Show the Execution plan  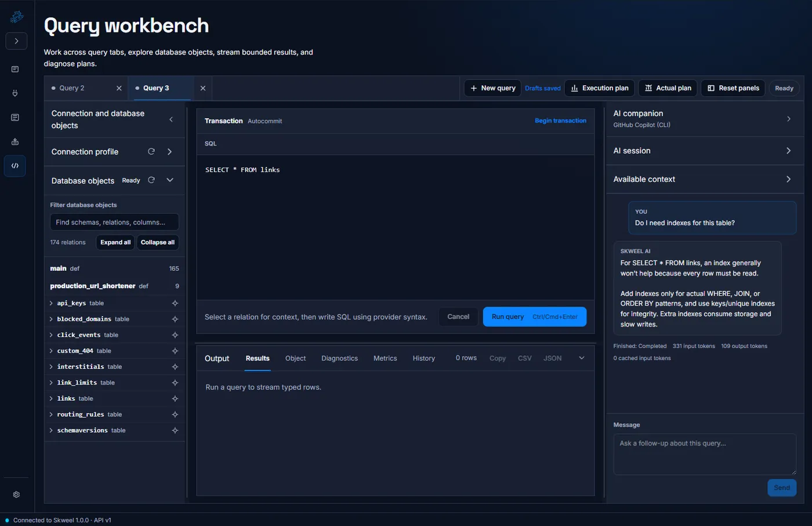(x=599, y=88)
